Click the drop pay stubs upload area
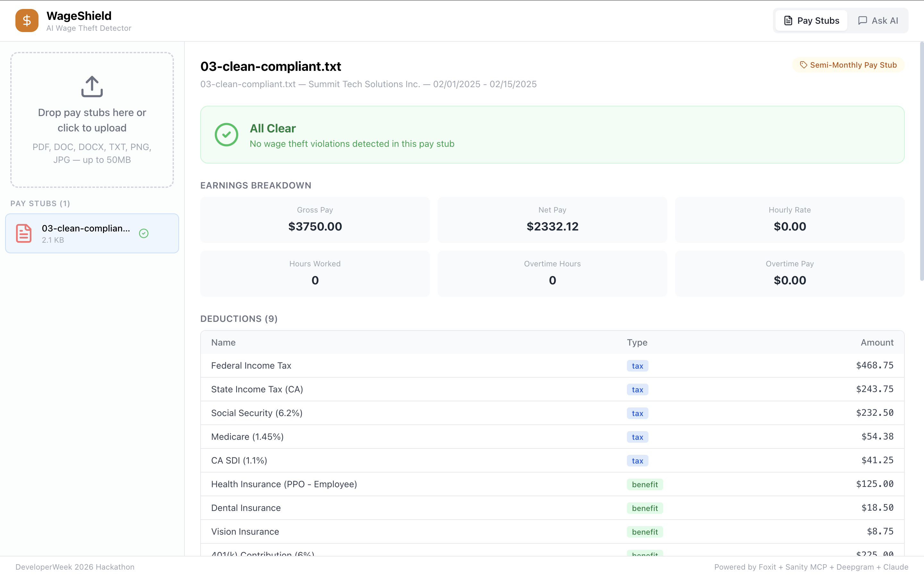The height and width of the screenshot is (577, 924). click(x=92, y=120)
